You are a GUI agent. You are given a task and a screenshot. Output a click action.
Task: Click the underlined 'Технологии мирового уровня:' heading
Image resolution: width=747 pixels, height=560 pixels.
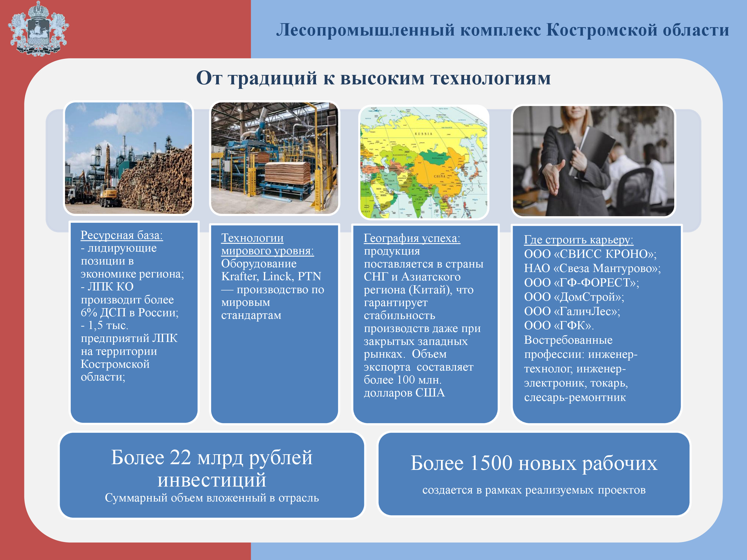pyautogui.click(x=267, y=244)
